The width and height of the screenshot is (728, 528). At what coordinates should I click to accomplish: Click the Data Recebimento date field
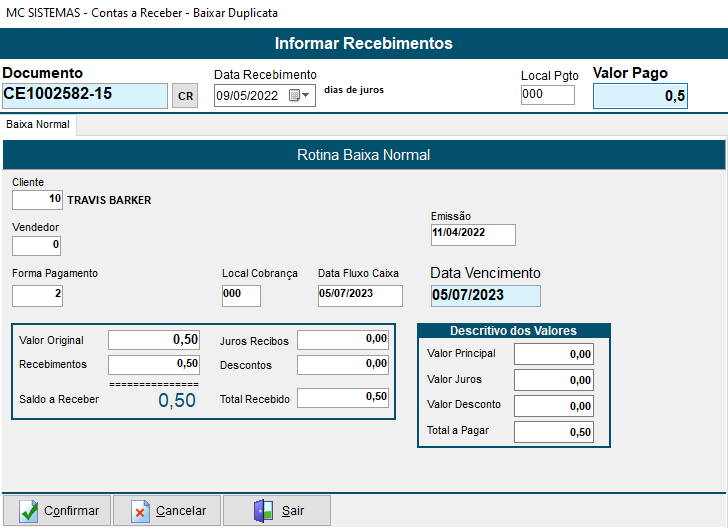pyautogui.click(x=250, y=96)
